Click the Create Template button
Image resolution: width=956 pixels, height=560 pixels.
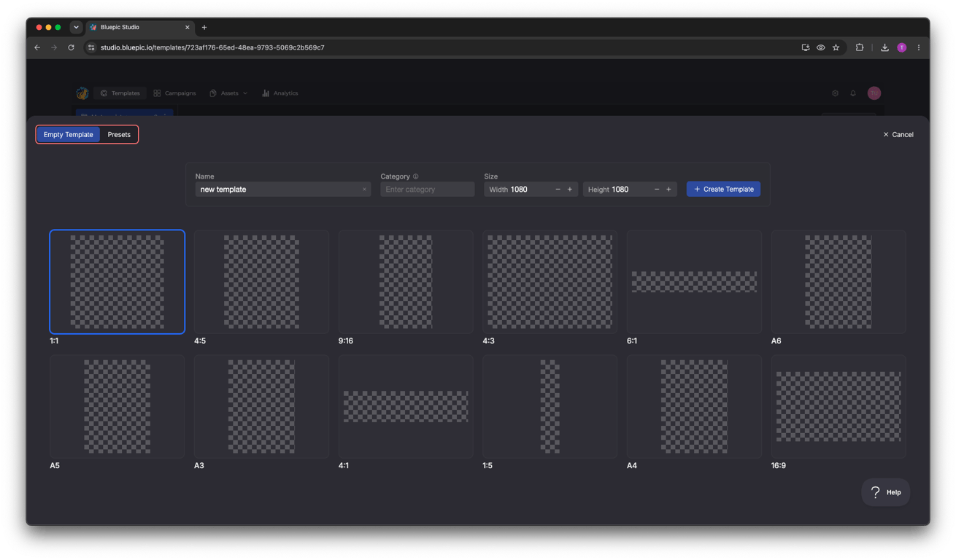point(723,190)
